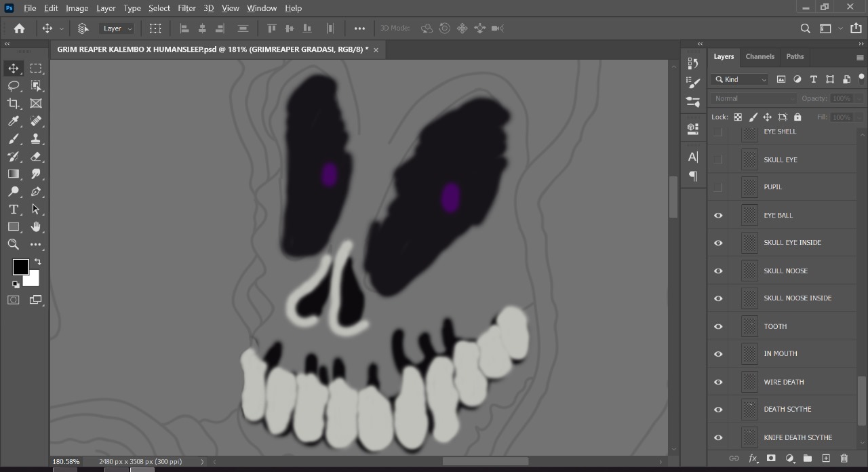
Task: Hide the EYE BALL layer
Action: coord(718,216)
